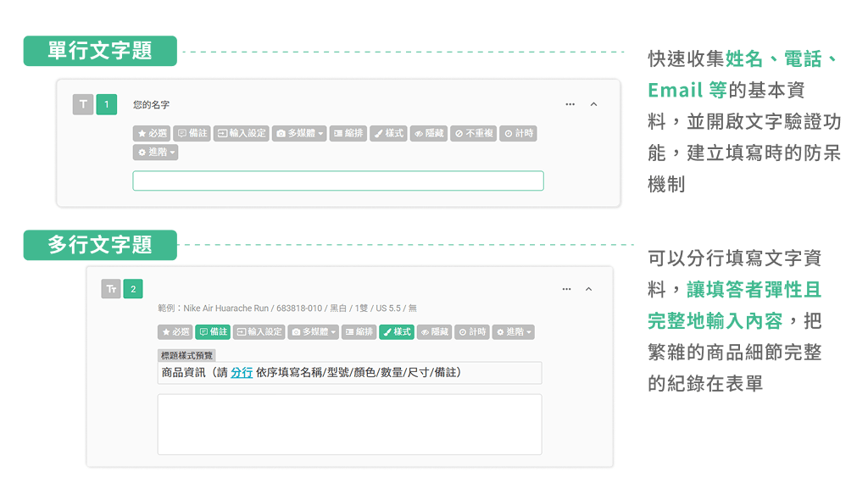Open 輸入設定 on question 1
Screen dimensions: 868x489
tap(242, 133)
